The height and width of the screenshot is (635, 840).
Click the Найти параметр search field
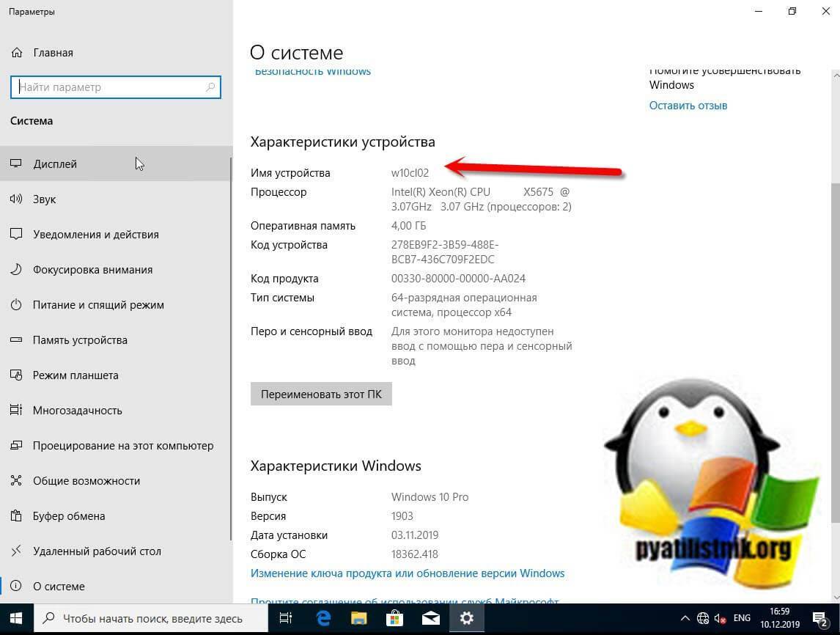coord(110,87)
